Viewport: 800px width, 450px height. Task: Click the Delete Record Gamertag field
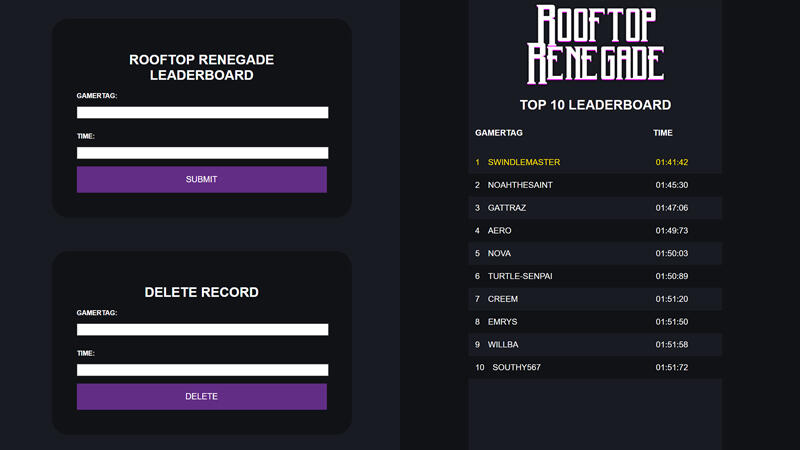(x=202, y=330)
